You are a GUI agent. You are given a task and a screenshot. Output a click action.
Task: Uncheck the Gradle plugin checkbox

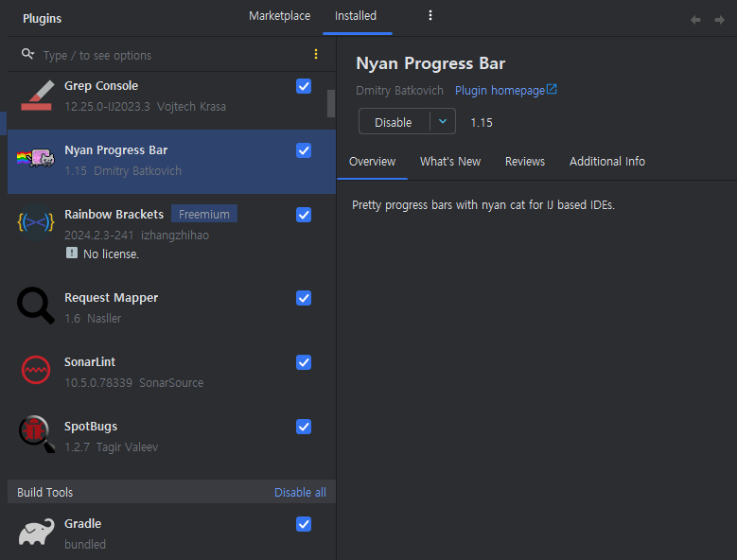[x=304, y=524]
